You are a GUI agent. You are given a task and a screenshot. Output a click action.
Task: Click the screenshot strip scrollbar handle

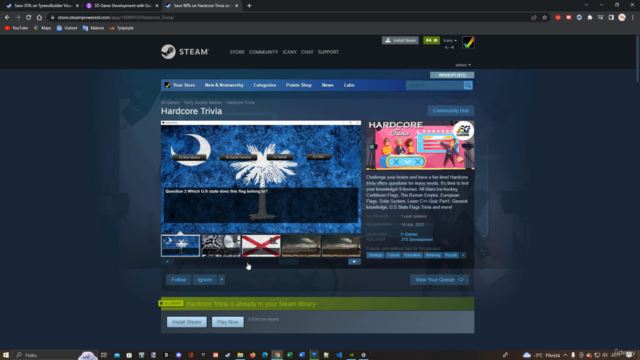coord(289,262)
